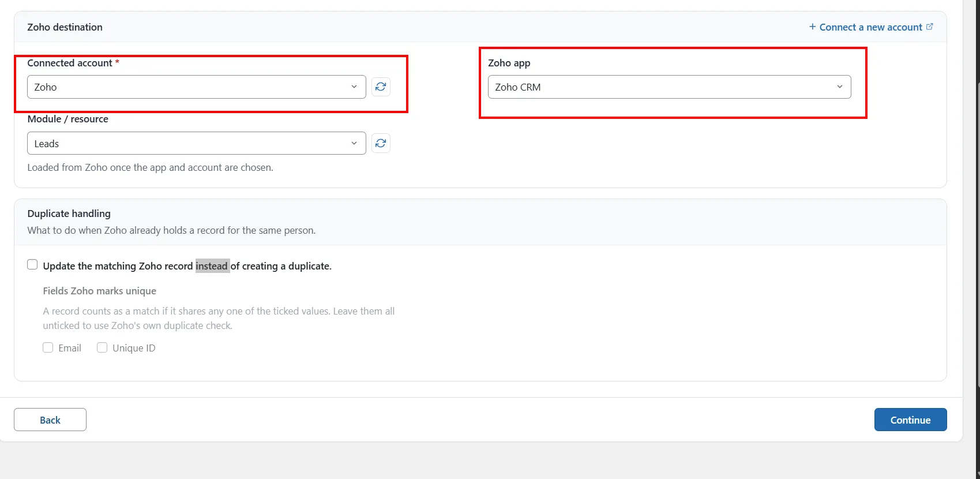Click the Unique ID checkbox label text
This screenshot has height=479, width=980.
134,348
